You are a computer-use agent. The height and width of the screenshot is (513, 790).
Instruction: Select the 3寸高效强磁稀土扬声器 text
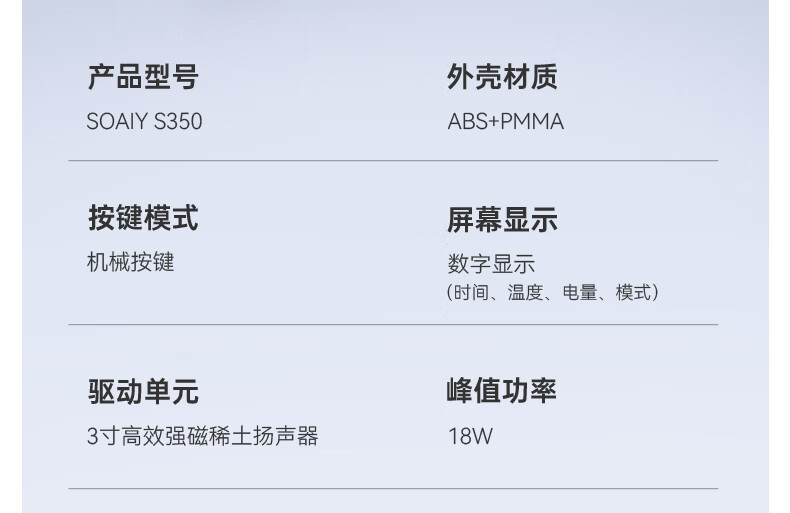click(x=203, y=436)
